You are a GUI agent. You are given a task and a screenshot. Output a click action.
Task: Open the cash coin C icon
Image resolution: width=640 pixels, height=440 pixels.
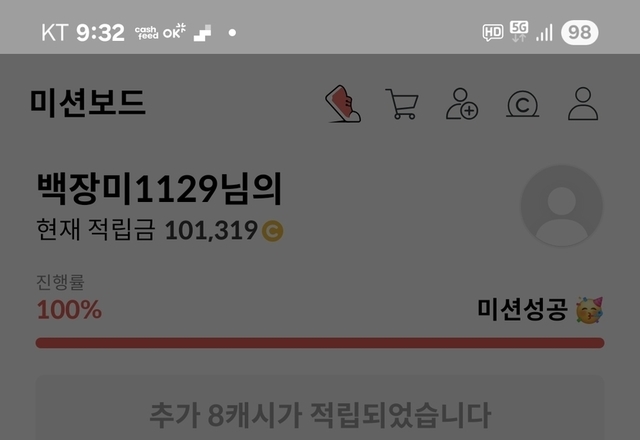522,104
